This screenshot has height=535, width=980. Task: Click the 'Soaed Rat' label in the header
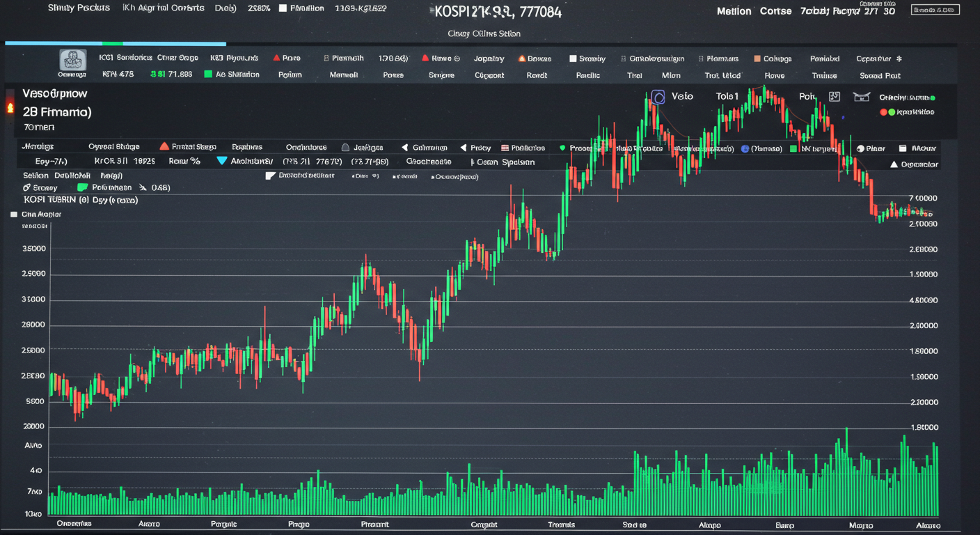coord(880,75)
